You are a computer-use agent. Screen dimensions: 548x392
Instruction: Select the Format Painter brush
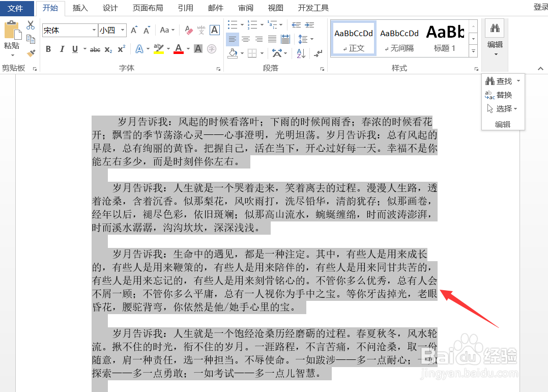point(31,53)
